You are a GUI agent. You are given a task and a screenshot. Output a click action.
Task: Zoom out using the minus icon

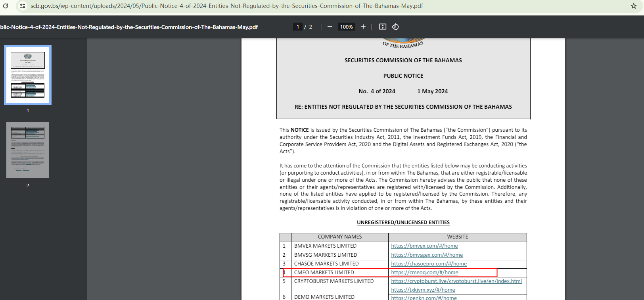(330, 27)
